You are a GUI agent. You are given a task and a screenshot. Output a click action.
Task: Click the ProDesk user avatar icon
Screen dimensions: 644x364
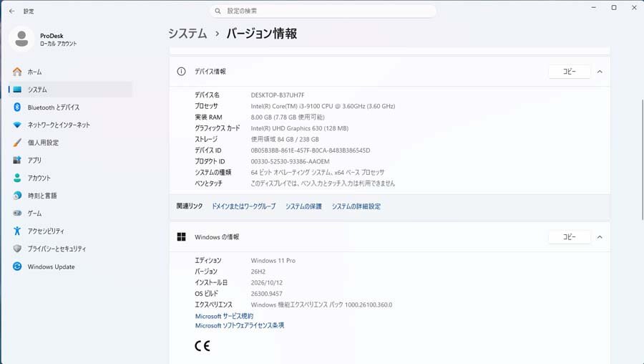21,39
